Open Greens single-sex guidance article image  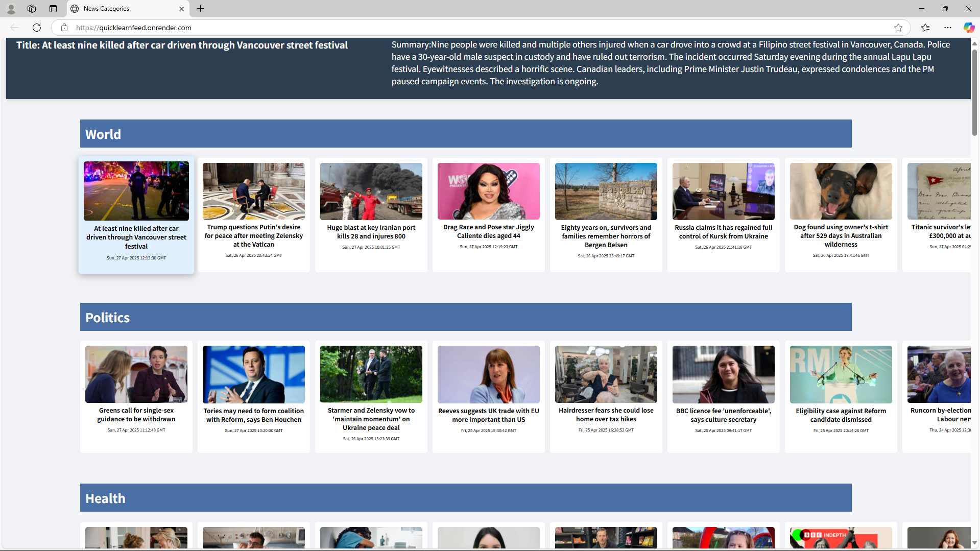click(x=136, y=374)
